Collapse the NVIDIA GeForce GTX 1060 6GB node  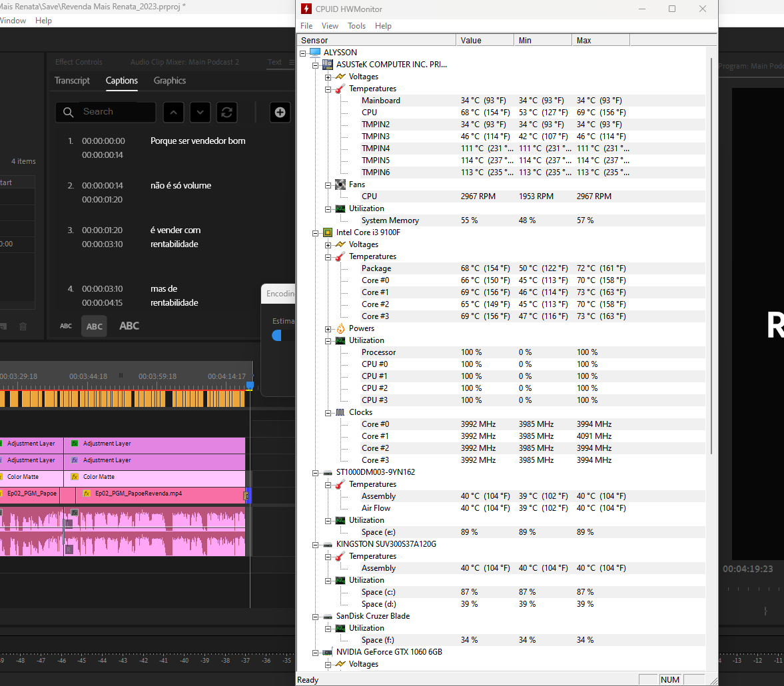316,653
